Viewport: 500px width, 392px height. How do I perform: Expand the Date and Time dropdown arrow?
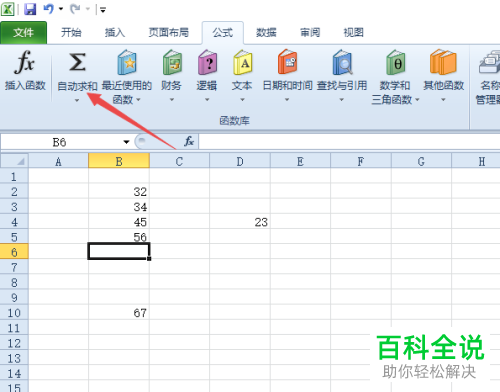287,100
